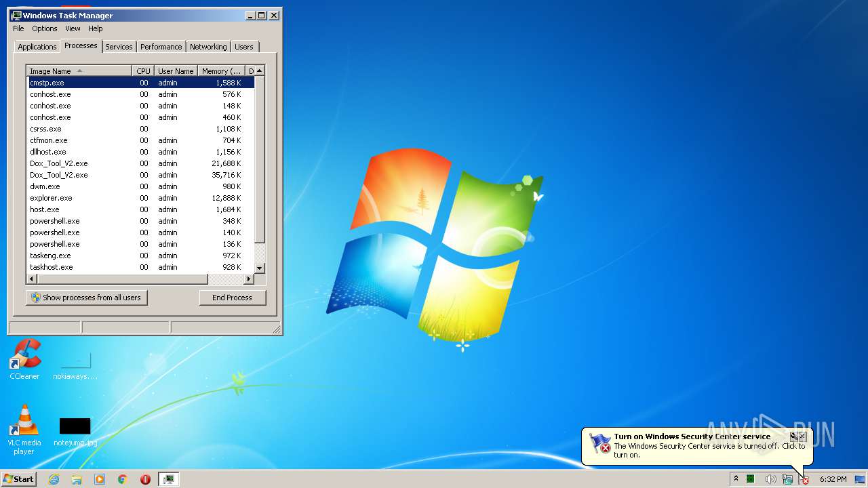The width and height of the screenshot is (868, 488).
Task: Open the File menu in Task Manager
Action: click(x=18, y=28)
